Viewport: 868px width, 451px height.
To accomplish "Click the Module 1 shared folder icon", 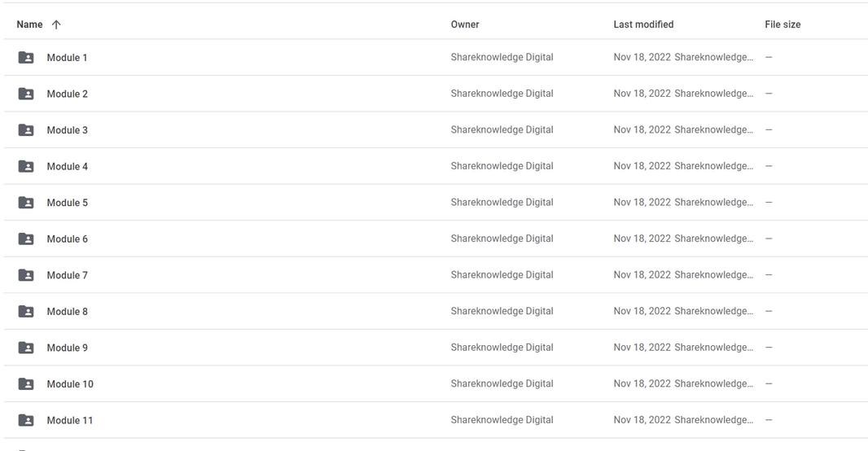I will point(26,58).
